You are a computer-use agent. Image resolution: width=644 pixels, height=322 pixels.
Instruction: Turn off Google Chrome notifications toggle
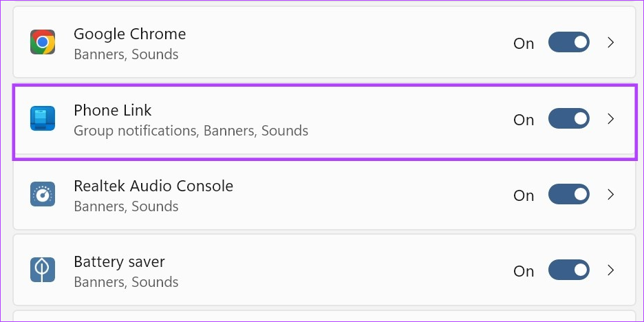[569, 42]
